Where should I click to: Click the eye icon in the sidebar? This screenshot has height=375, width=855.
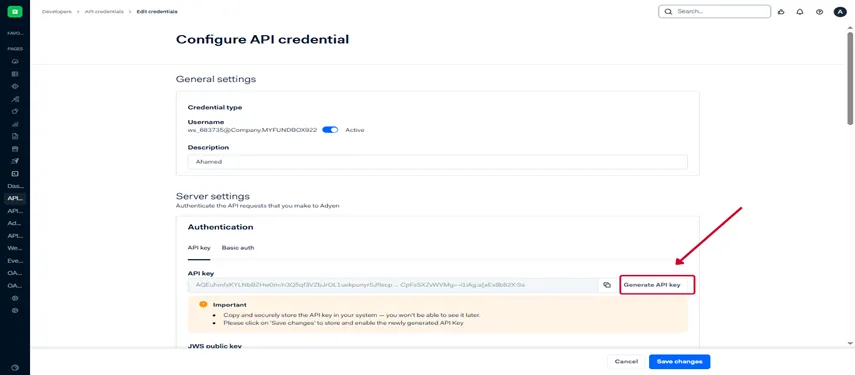pos(15,86)
